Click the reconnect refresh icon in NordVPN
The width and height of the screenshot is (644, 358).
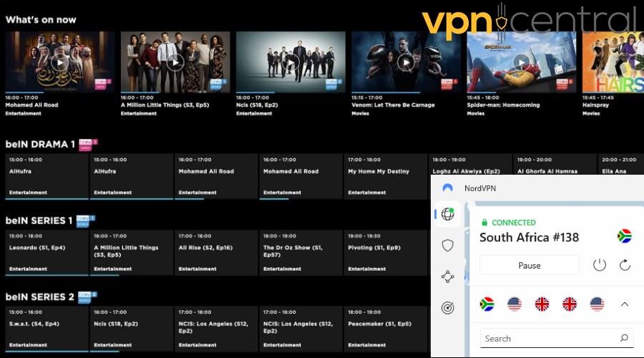[625, 265]
